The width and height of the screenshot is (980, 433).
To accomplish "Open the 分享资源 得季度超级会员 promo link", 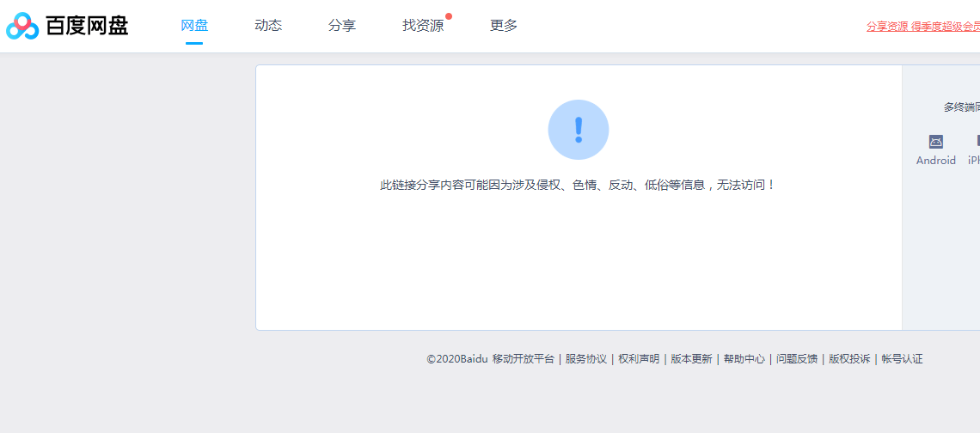I will 922,26.
